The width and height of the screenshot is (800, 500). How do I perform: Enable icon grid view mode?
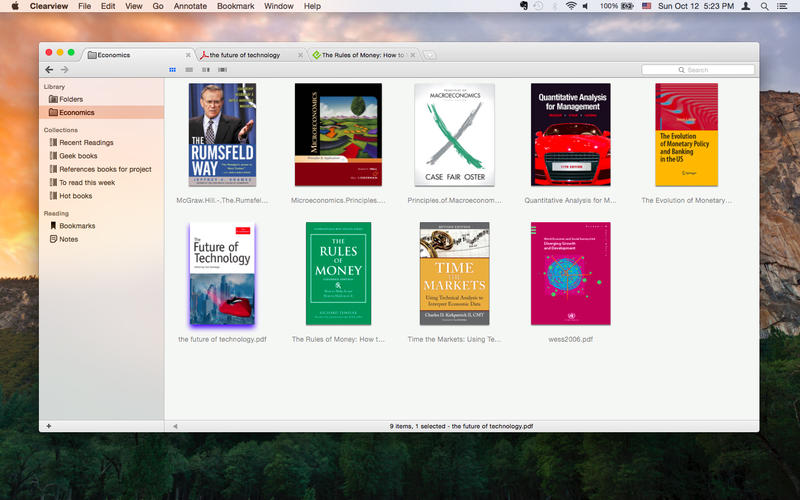click(x=173, y=70)
